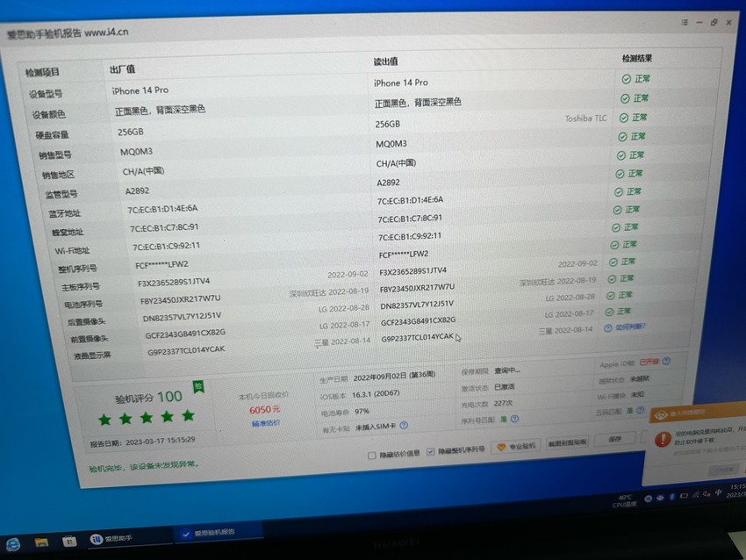Select the read serial FCF******LFW2
Screen dimensions: 746x560
(x=404, y=255)
